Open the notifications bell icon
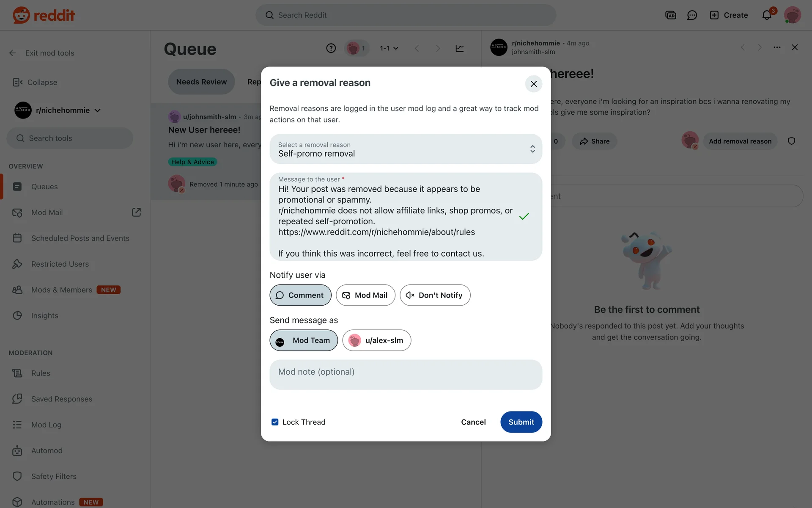Screen dimensions: 812x508 (767, 15)
